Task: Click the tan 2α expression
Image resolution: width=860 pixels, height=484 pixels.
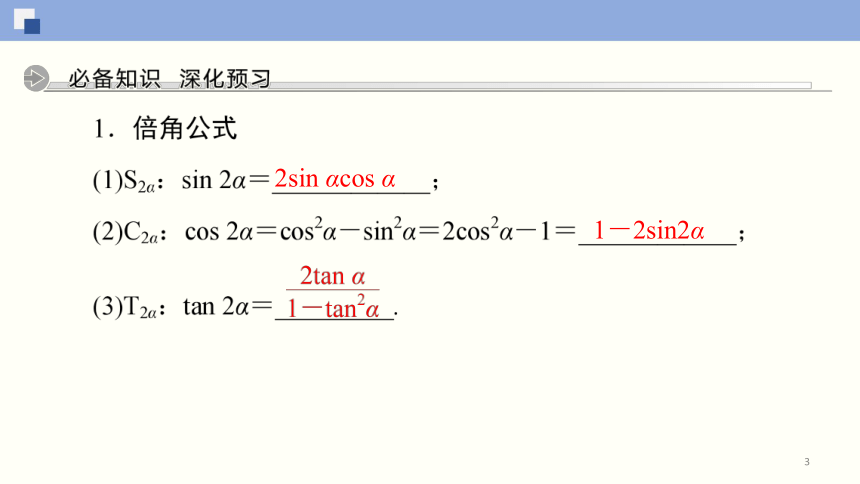Action: pos(216,306)
